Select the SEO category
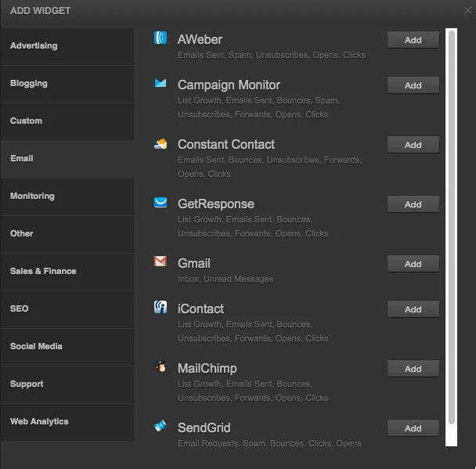Screen dimensions: 476x469 [x=67, y=309]
